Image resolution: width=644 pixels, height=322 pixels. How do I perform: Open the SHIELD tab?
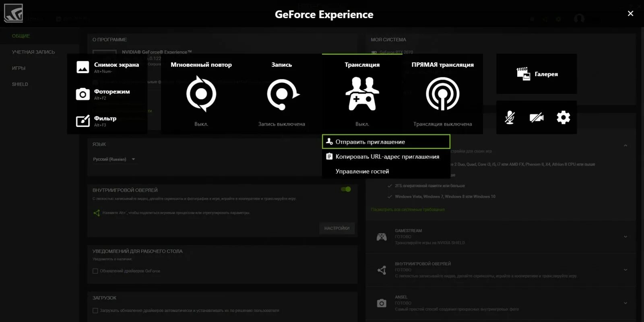click(20, 84)
